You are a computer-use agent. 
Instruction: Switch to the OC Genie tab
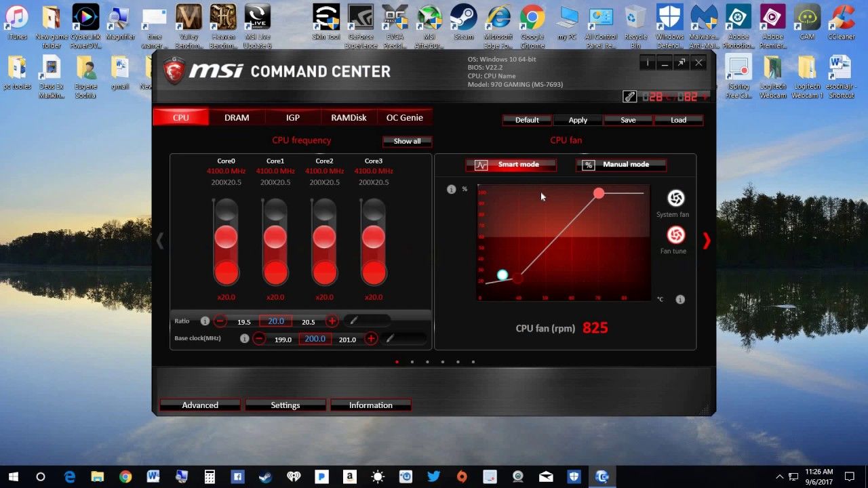click(405, 117)
